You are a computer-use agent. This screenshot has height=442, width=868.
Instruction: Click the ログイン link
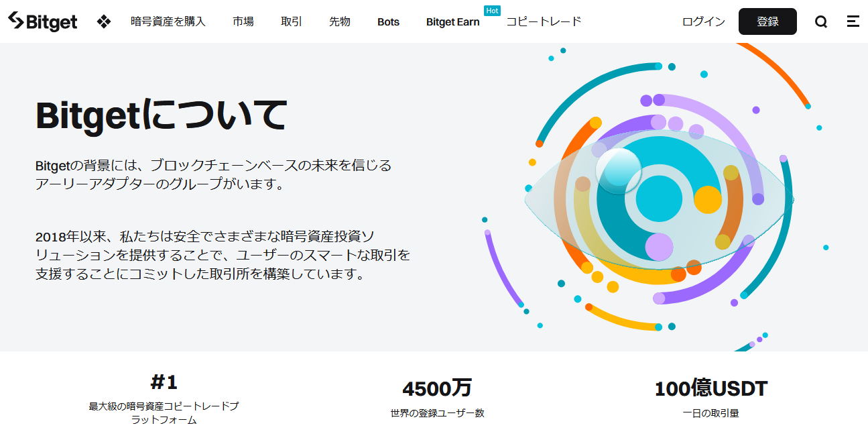(702, 21)
